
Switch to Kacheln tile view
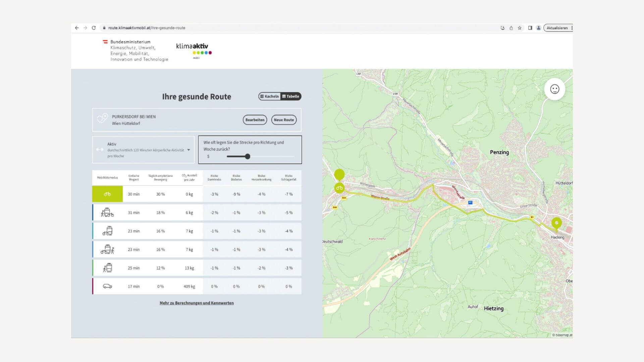point(270,97)
